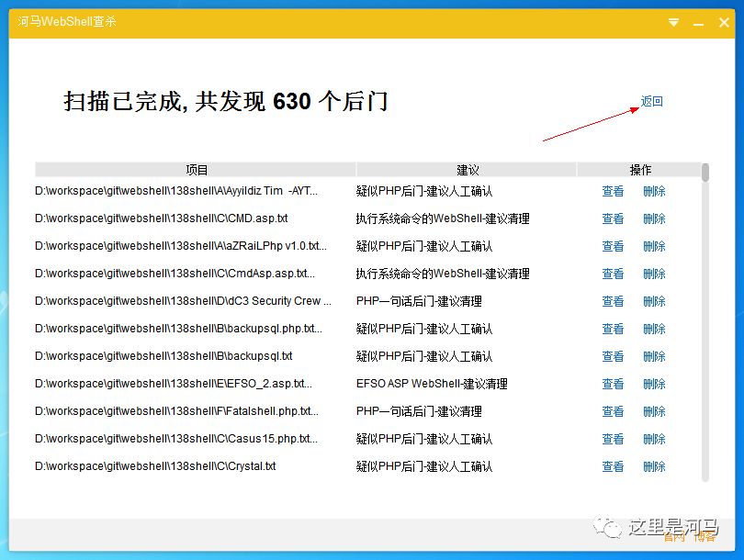Open the title bar dropdown menu triangle

[673, 22]
